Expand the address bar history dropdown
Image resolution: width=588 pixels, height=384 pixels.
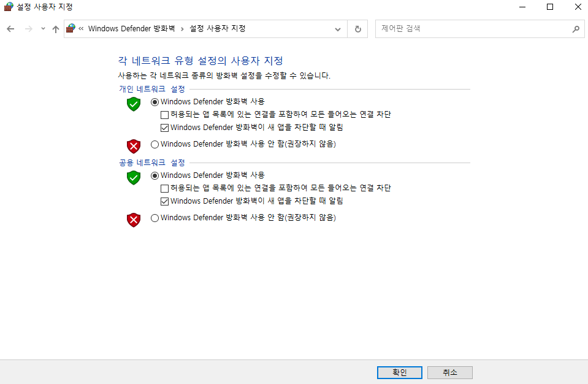[x=338, y=29]
